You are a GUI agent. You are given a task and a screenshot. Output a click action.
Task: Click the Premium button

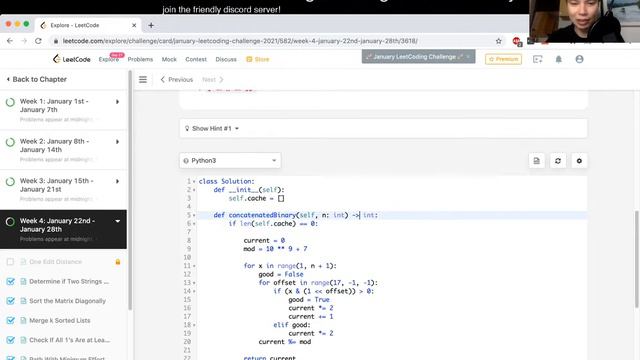[503, 59]
